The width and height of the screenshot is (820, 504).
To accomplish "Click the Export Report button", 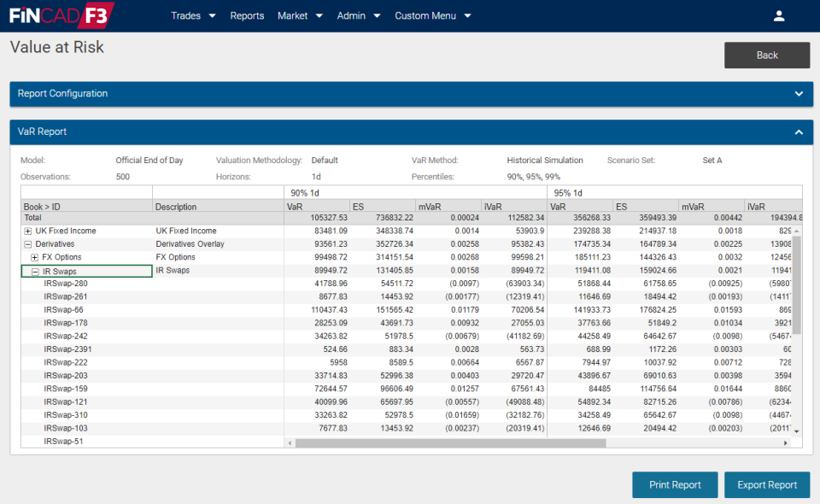I will pyautogui.click(x=766, y=484).
